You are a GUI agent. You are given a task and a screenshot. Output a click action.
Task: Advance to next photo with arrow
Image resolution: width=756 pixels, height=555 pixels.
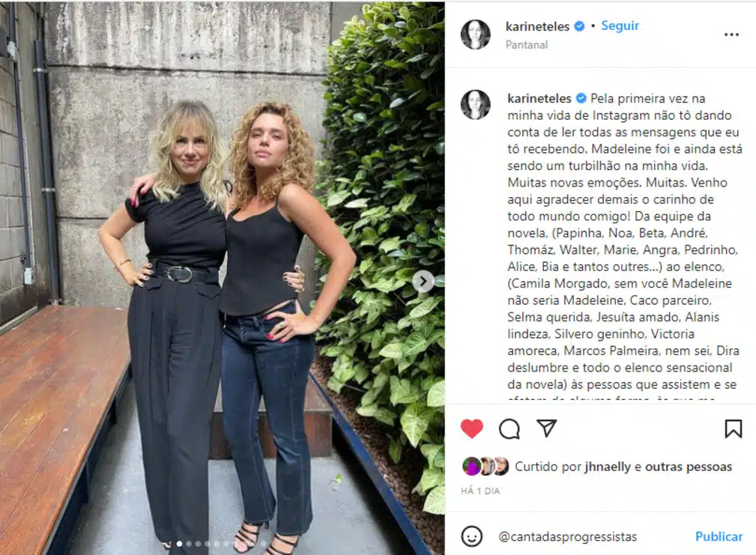(423, 282)
